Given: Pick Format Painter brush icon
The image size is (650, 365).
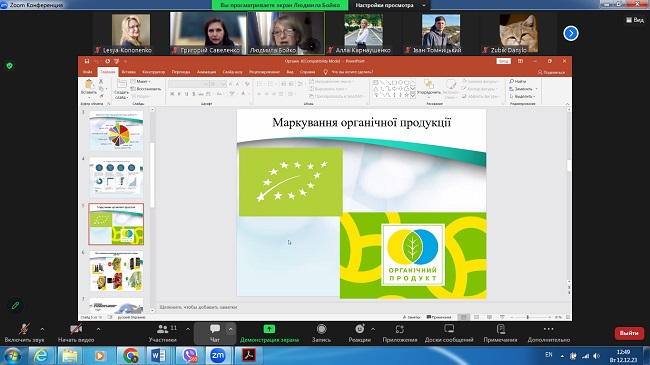Looking at the screenshot, I should 101,96.
